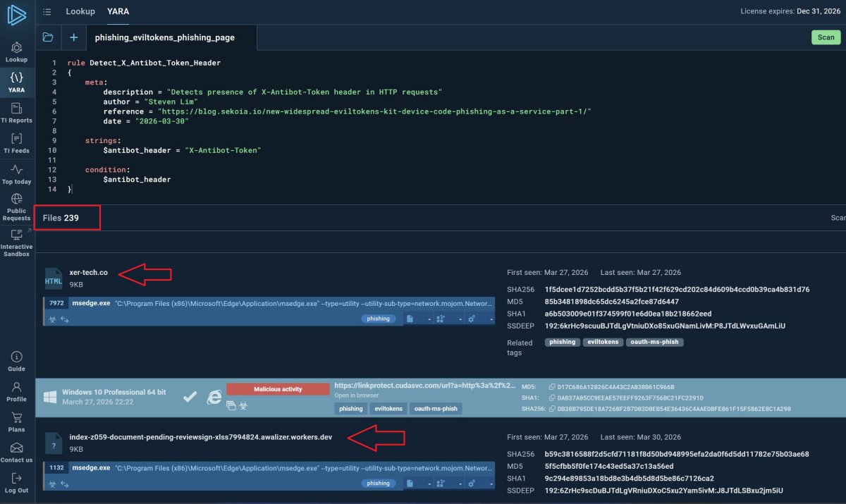Click modules icon in process 7972 row
Screen dimensions: 846x504
[441, 319]
